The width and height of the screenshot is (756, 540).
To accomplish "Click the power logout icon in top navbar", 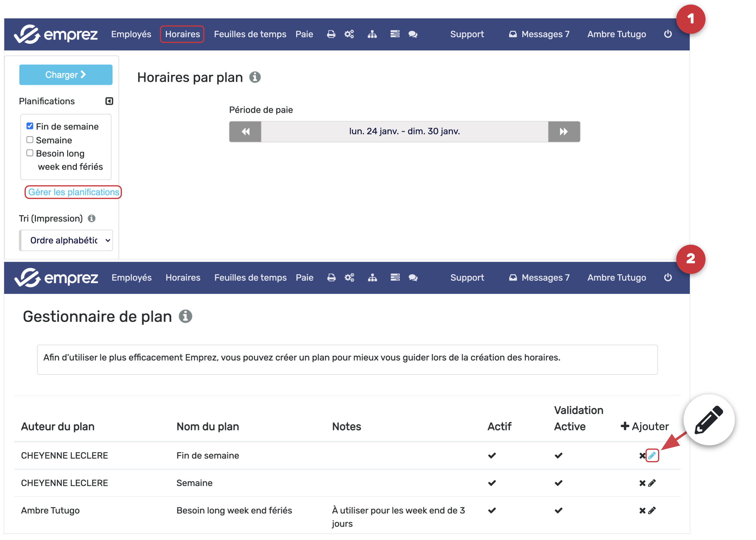I will [667, 34].
